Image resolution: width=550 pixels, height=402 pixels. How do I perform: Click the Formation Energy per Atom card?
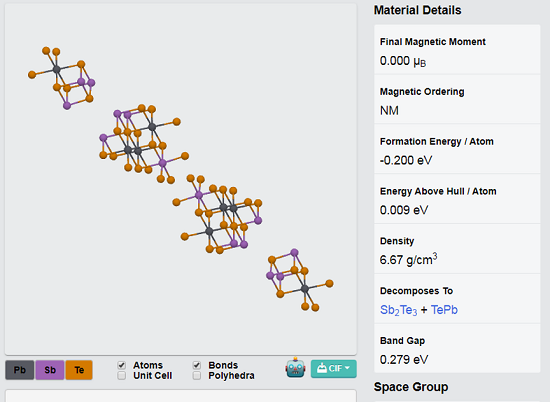tap(457, 149)
